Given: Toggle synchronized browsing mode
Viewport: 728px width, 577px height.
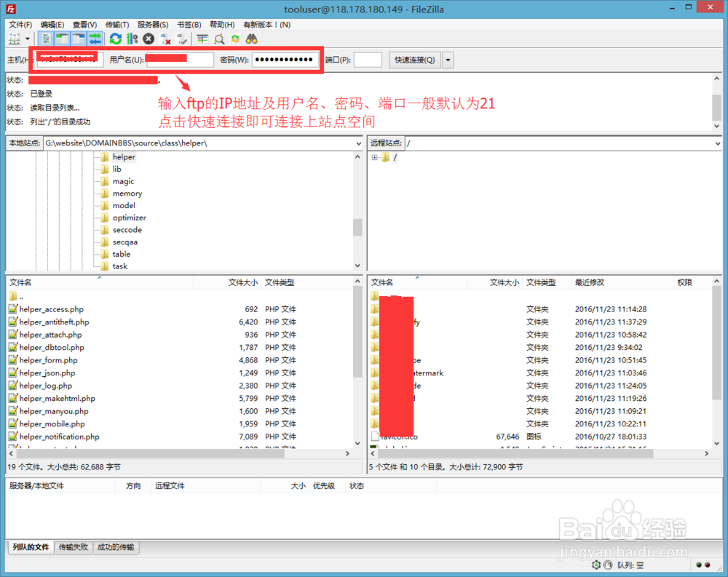Looking at the screenshot, I should (234, 39).
